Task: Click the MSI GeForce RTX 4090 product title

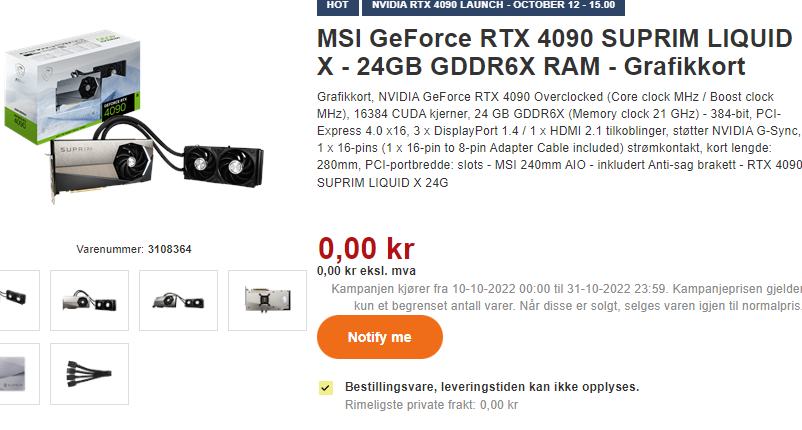Action: point(554,53)
